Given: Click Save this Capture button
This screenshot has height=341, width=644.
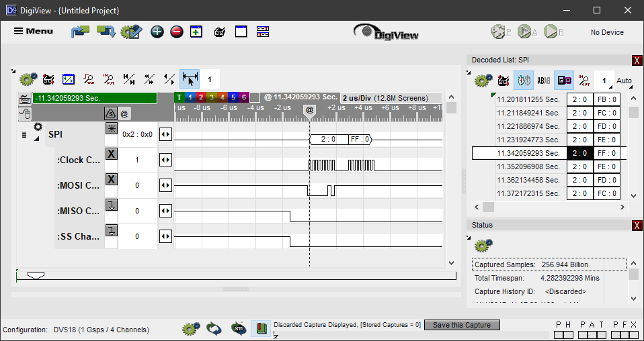Looking at the screenshot, I should click(x=461, y=325).
